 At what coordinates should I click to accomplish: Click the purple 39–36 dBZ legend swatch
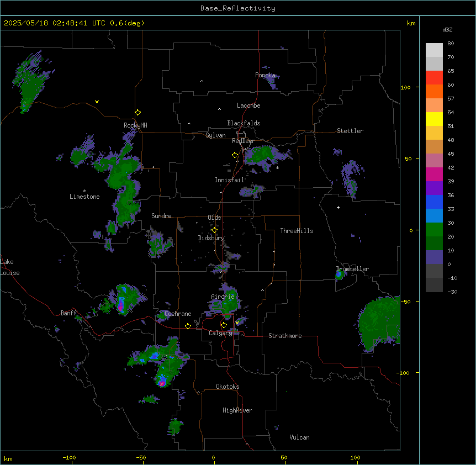[434, 188]
